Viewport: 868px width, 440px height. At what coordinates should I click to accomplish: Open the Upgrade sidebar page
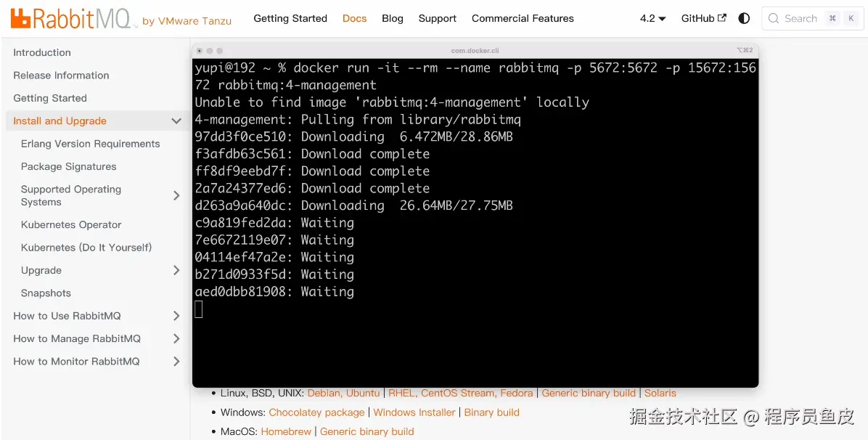click(x=41, y=270)
